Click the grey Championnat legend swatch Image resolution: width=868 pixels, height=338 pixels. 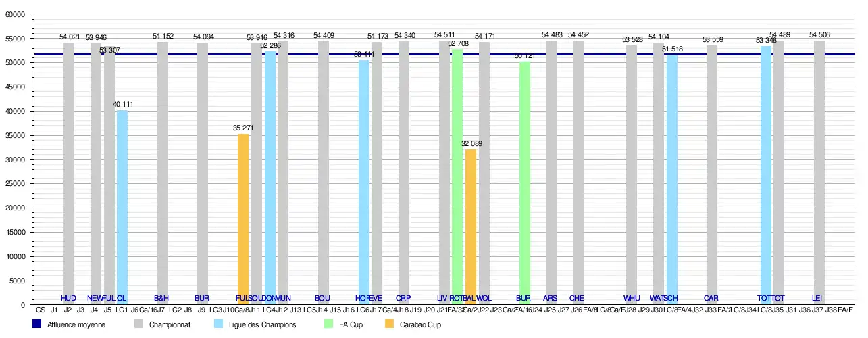(138, 324)
